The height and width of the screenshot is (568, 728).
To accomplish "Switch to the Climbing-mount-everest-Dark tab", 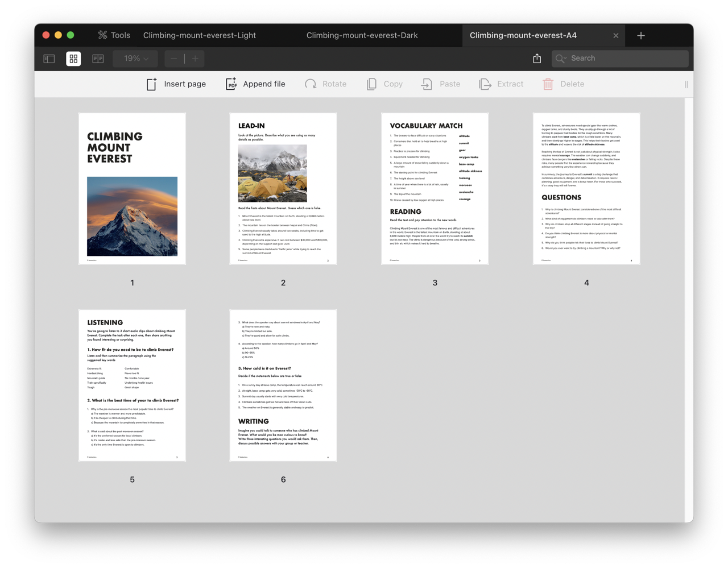I will click(x=362, y=35).
